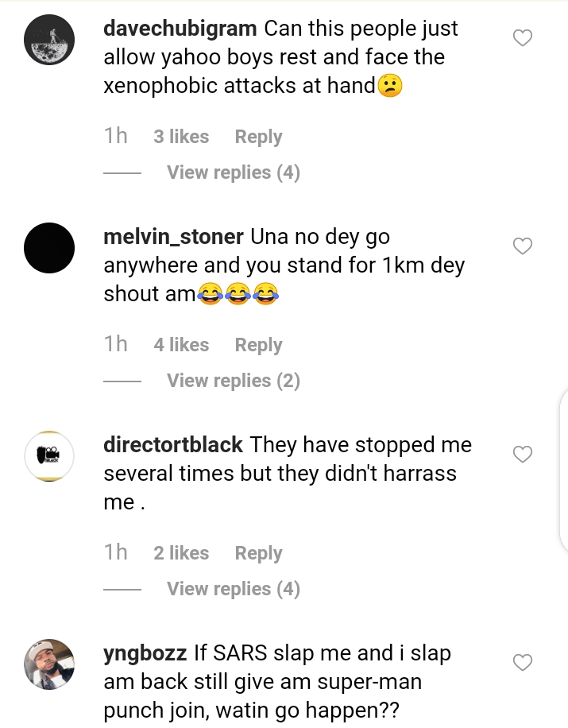View the 4 likes on melvin_stoner's comment
Image resolution: width=568 pixels, height=728 pixels.
[181, 345]
